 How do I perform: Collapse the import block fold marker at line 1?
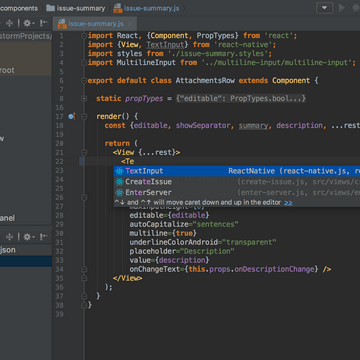tap(84, 36)
